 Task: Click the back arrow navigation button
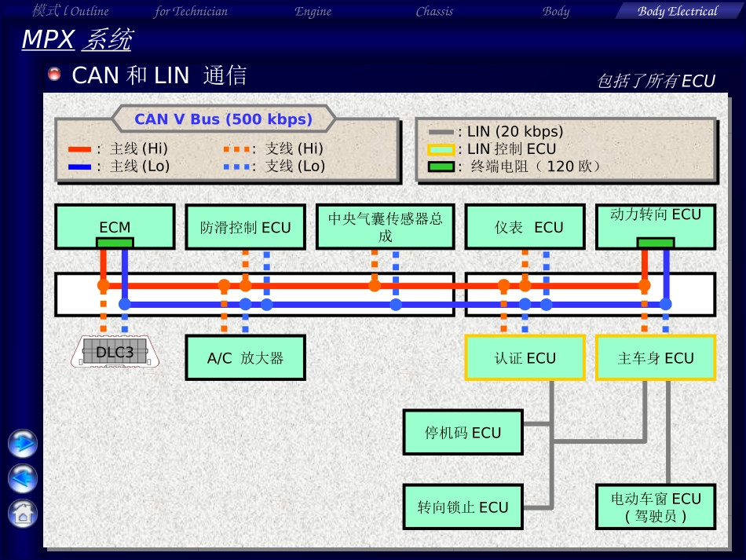point(23,478)
